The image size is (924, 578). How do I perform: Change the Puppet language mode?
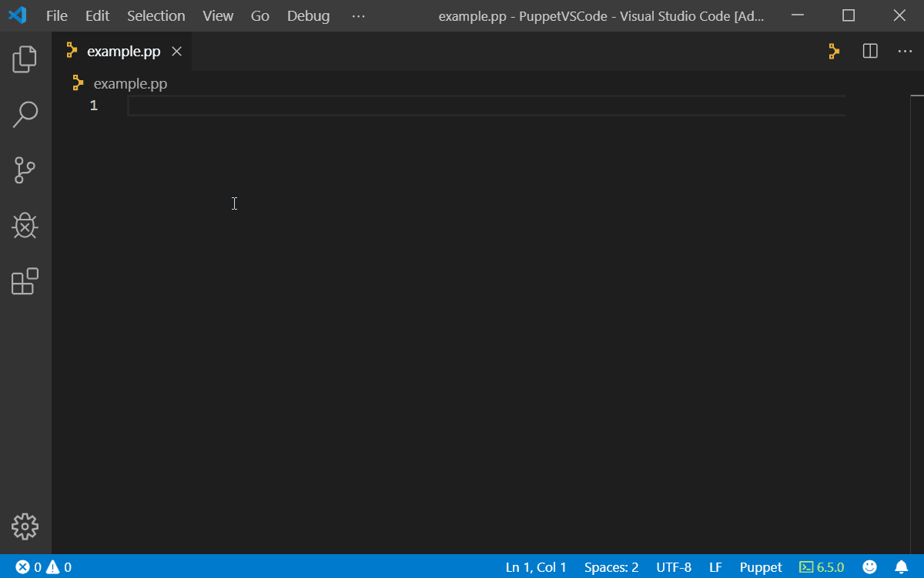(x=761, y=566)
